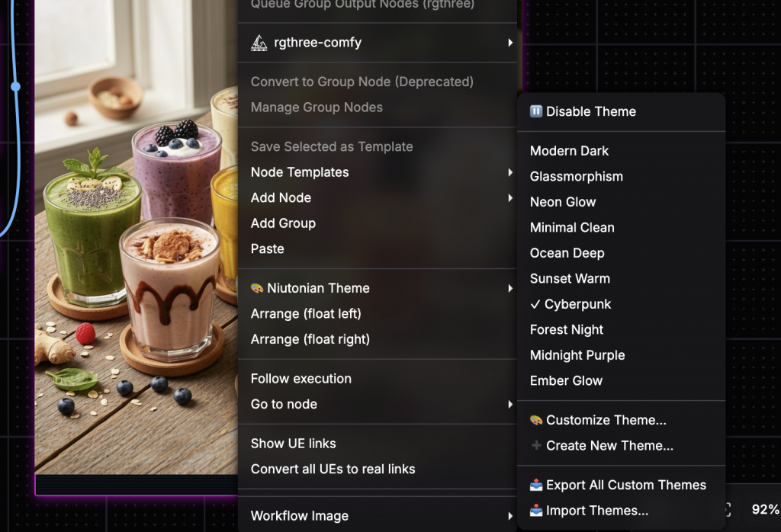Click the rgthree-comfy logo icon
The width and height of the screenshot is (781, 532).
(259, 43)
